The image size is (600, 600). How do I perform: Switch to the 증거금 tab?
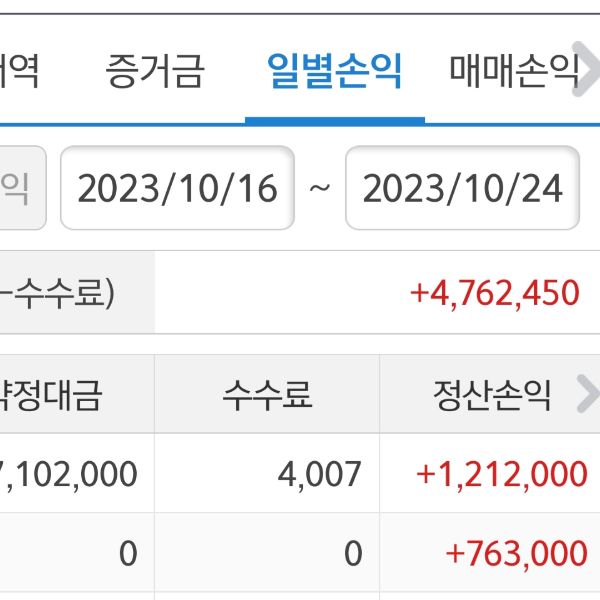[155, 71]
